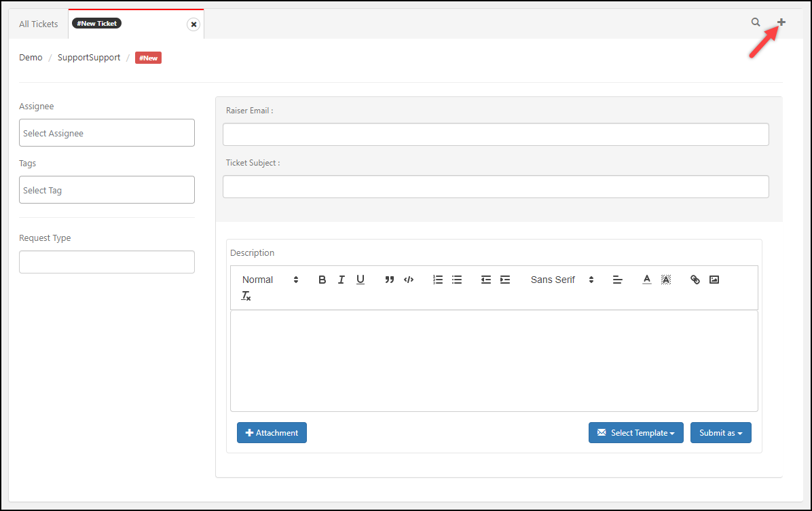Click into the Raiser Email field
812x511 pixels.
click(496, 134)
